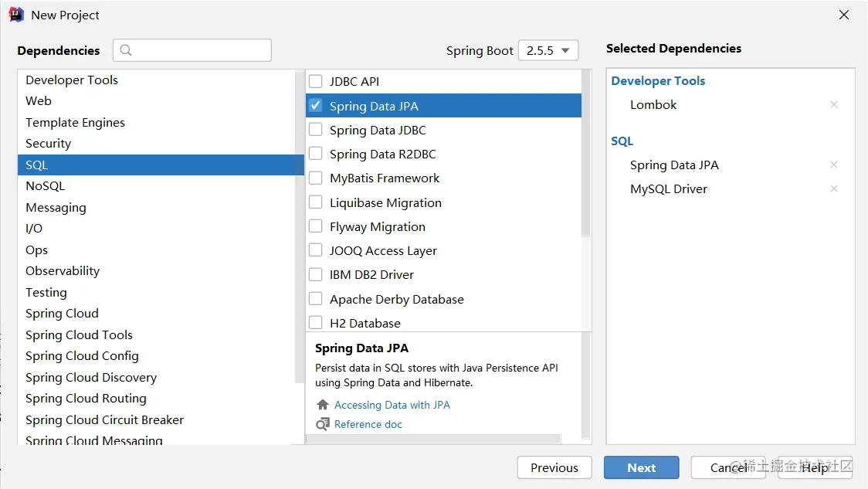Select the Spring Cloud Discovery category
The width and height of the screenshot is (868, 489).
pos(91,377)
